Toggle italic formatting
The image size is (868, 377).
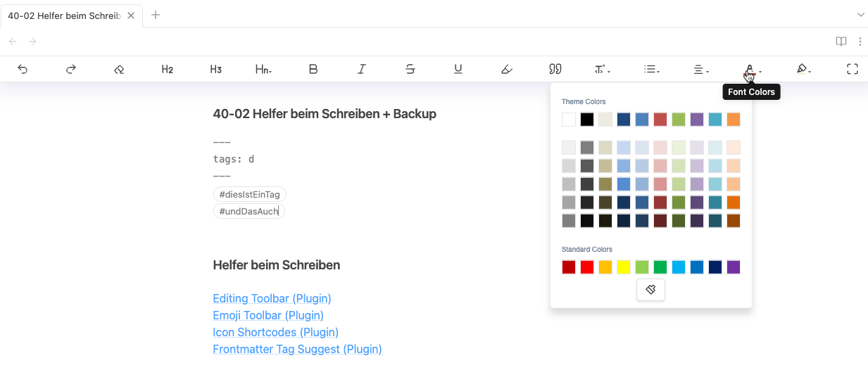[362, 69]
